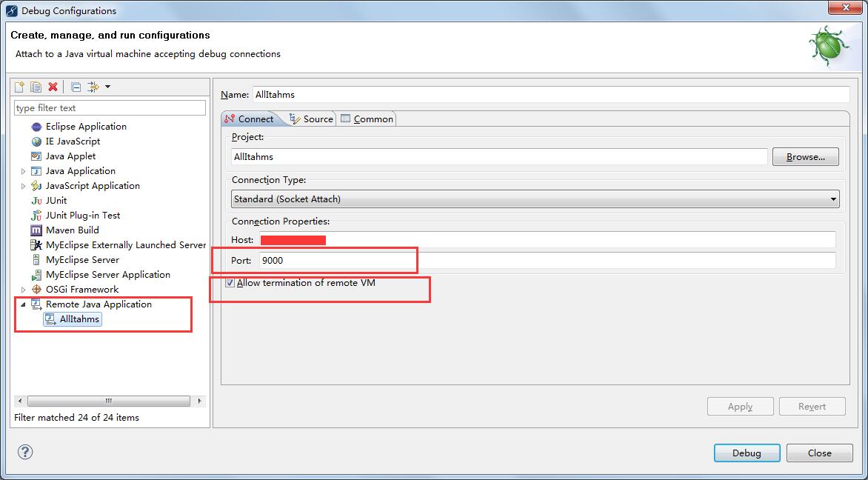
Task: Delete selected configuration with red X
Action: click(53, 87)
